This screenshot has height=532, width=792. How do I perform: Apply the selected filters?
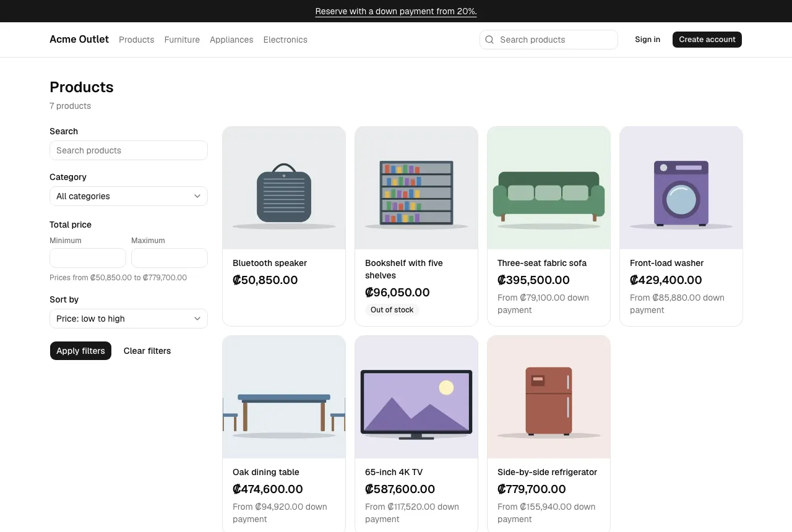point(80,351)
